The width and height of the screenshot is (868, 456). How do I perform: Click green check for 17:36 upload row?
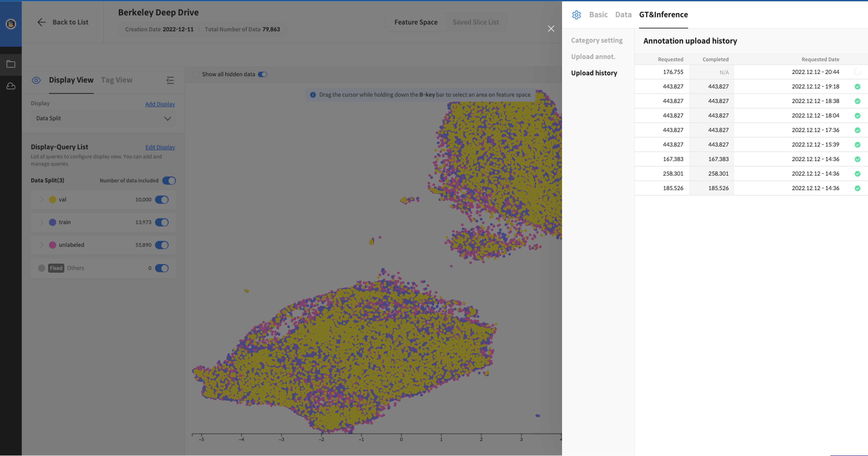(858, 130)
